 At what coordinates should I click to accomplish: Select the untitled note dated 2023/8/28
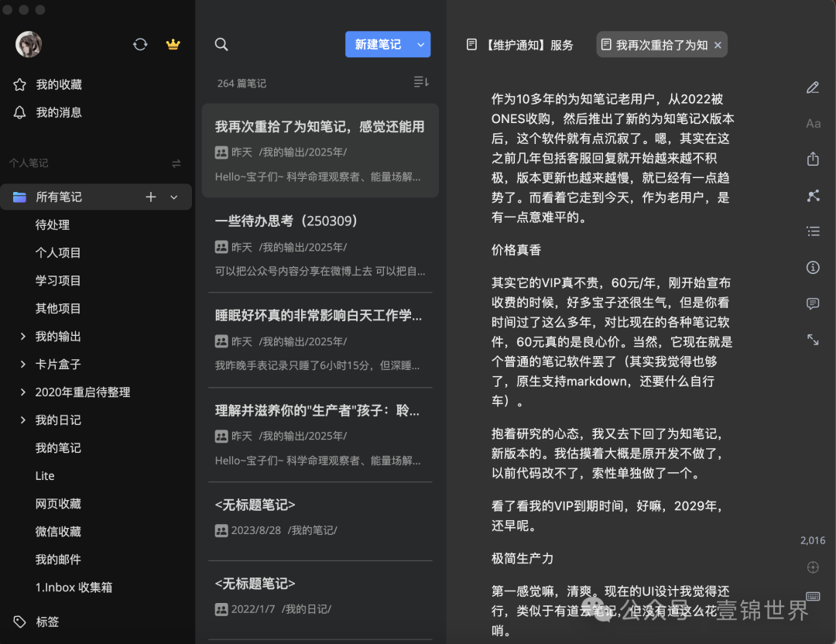pyautogui.click(x=320, y=522)
